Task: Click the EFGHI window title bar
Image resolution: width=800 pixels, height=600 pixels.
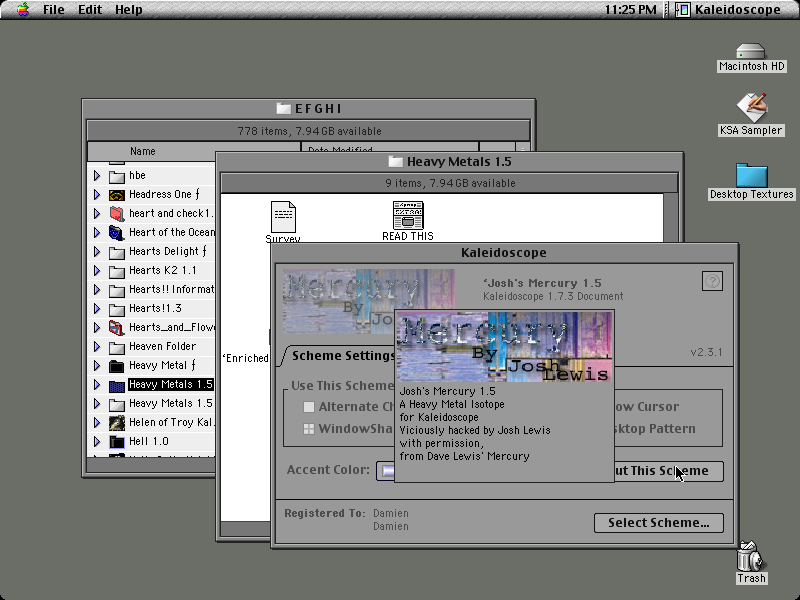Action: 309,108
